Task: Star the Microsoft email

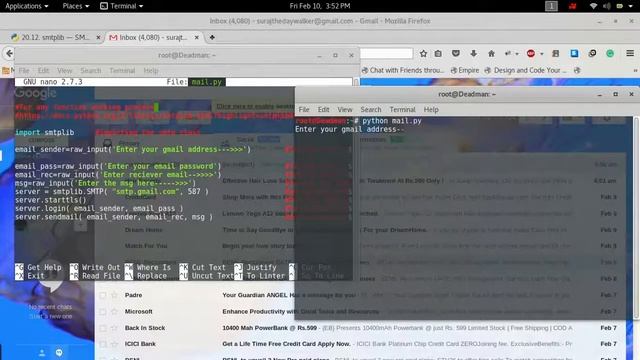Action: [114, 311]
